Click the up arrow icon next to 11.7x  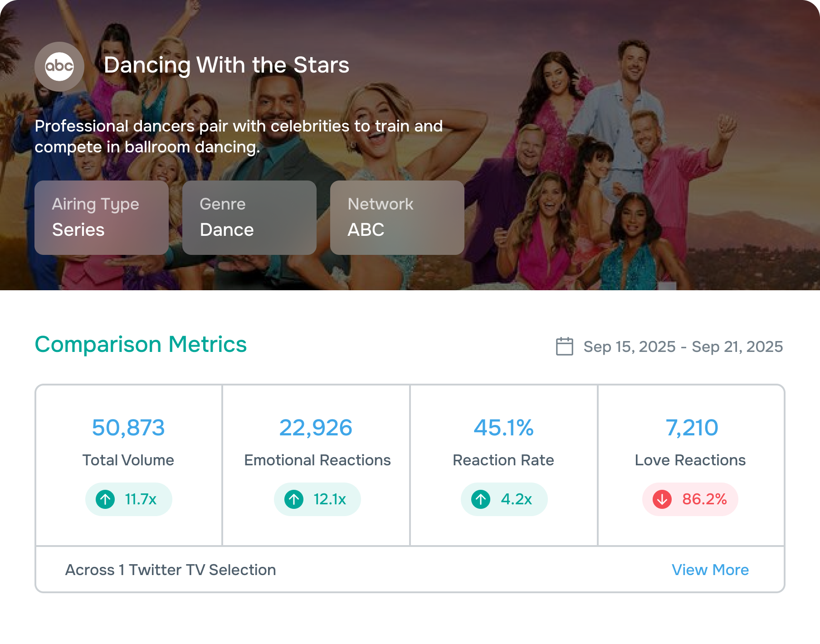(x=105, y=499)
